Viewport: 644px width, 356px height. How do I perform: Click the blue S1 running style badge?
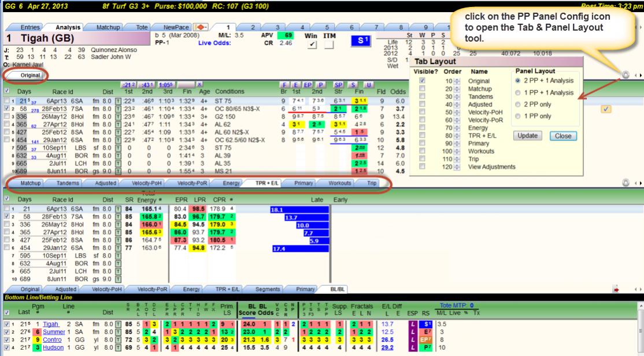click(x=361, y=40)
